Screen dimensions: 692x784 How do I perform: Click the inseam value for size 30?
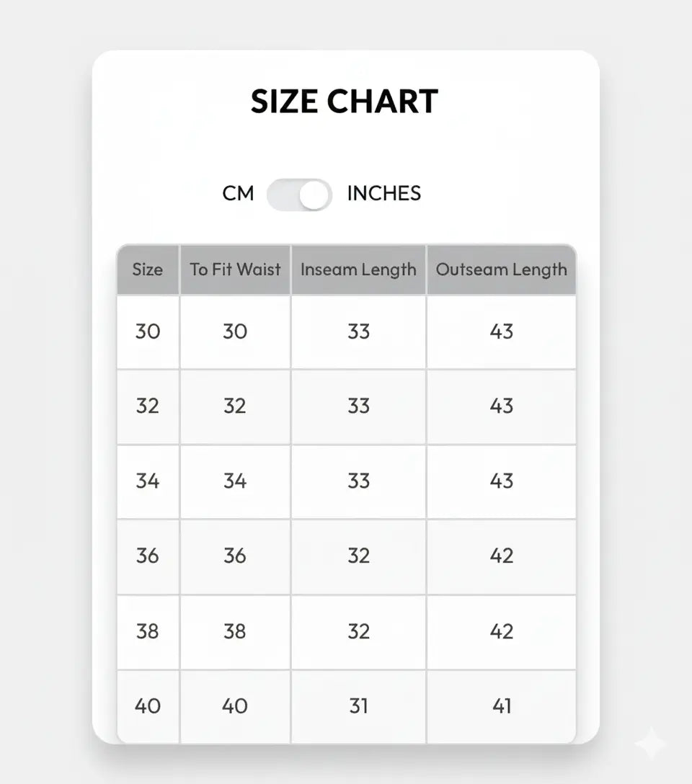pos(358,331)
